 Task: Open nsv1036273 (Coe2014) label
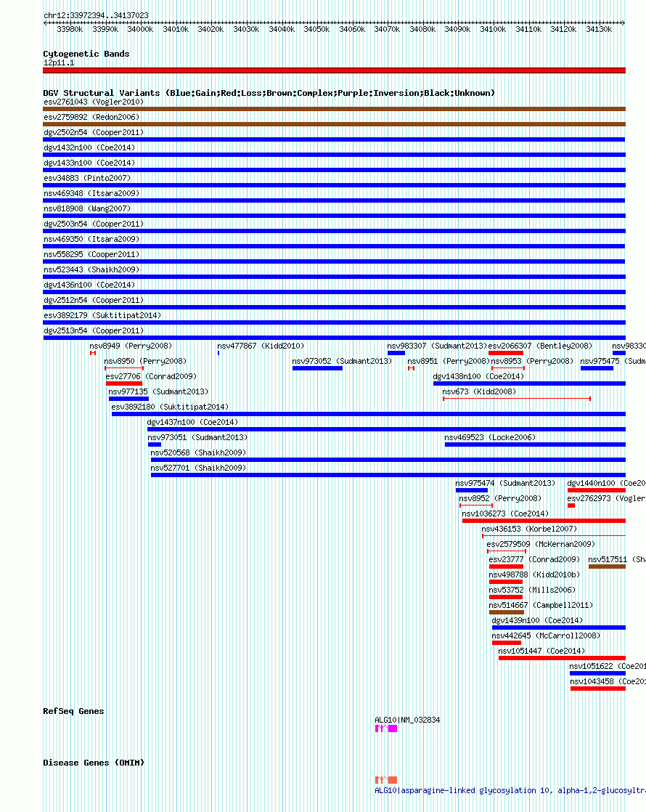point(505,513)
